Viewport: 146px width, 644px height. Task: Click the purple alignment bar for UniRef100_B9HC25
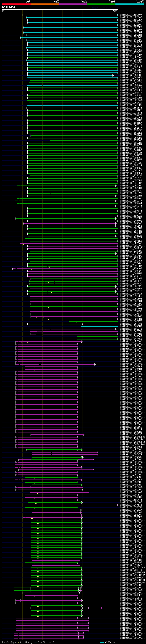[73, 216]
